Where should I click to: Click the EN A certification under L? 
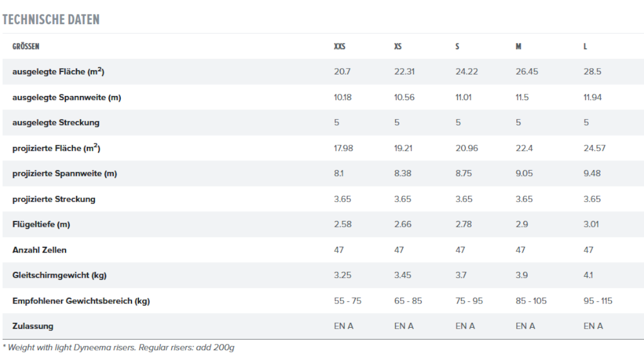pos(594,326)
